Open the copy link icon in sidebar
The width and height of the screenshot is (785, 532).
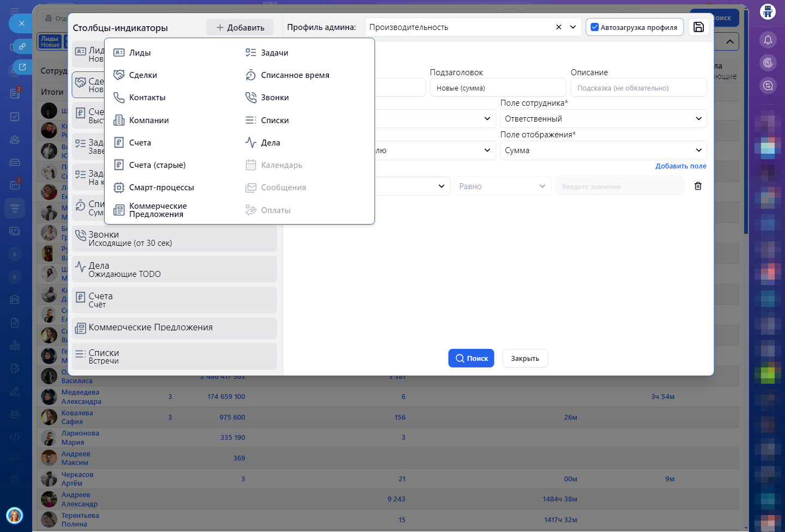(22, 46)
